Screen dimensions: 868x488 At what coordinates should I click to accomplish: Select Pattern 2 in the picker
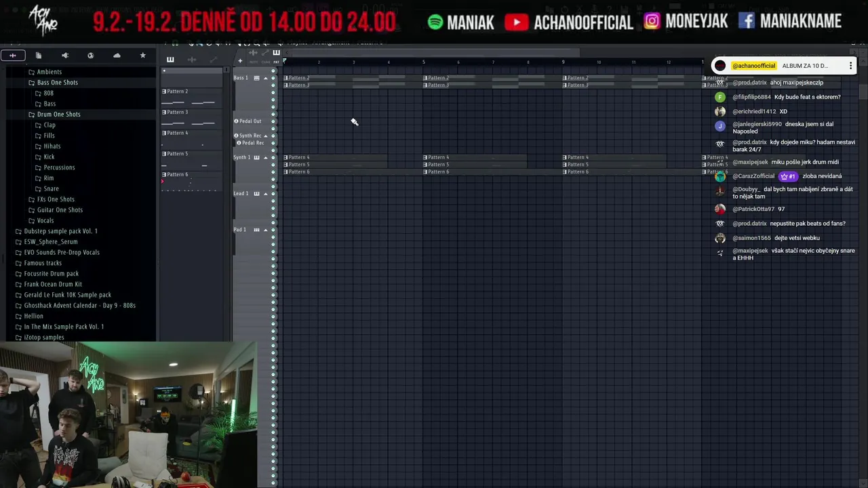click(x=191, y=97)
